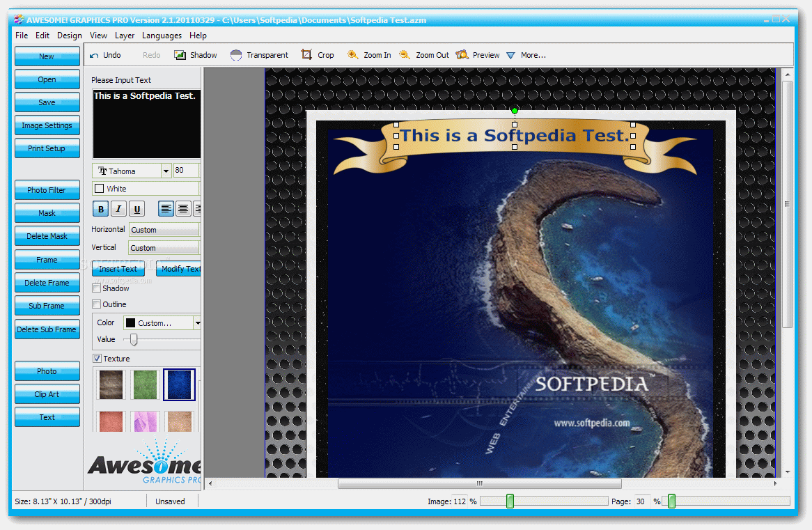Image resolution: width=812 pixels, height=530 pixels.
Task: Click the app icon in title bar
Action: tap(19, 20)
